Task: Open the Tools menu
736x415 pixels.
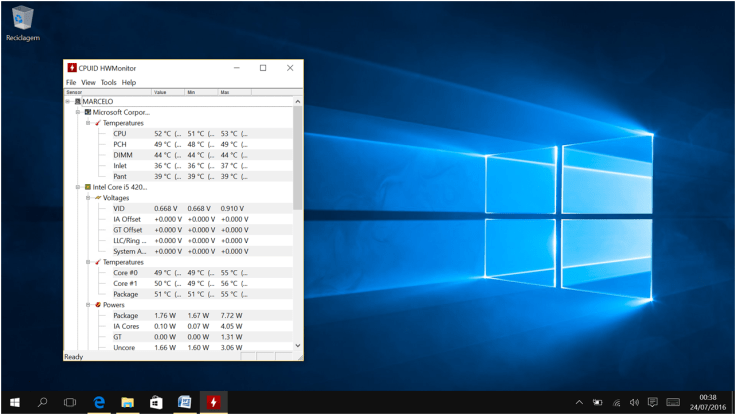Action: coord(108,82)
